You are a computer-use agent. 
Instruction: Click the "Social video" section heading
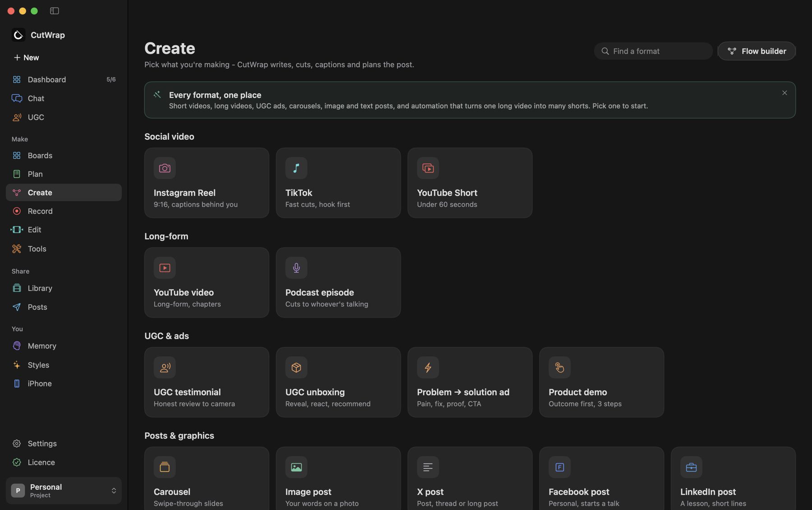(169, 137)
